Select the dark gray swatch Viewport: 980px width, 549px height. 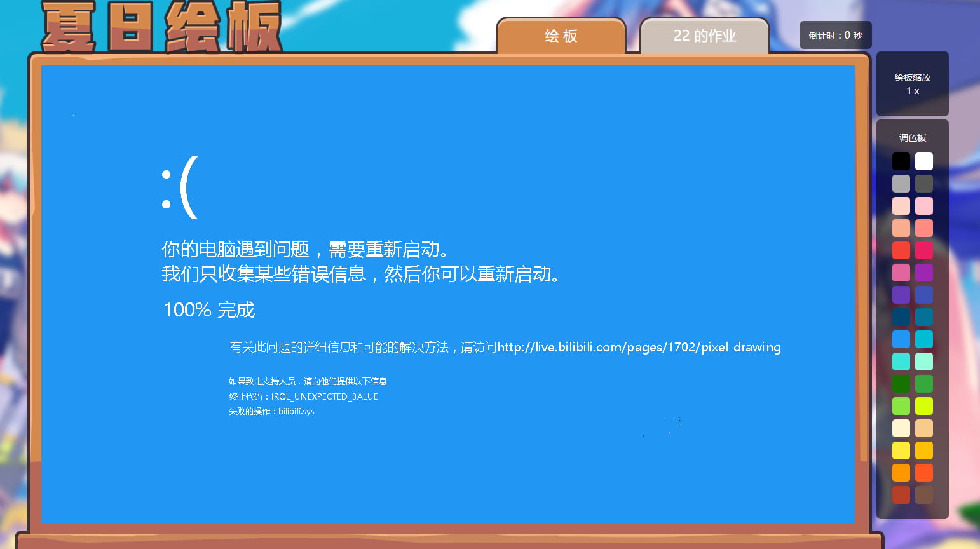click(x=924, y=184)
